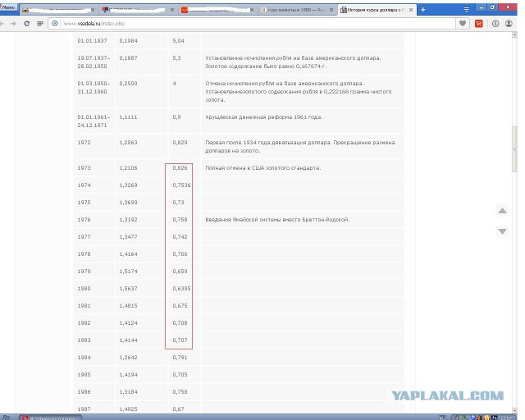The image size is (525, 420).
Task: Select the value '0,2500'
Action: click(x=128, y=84)
